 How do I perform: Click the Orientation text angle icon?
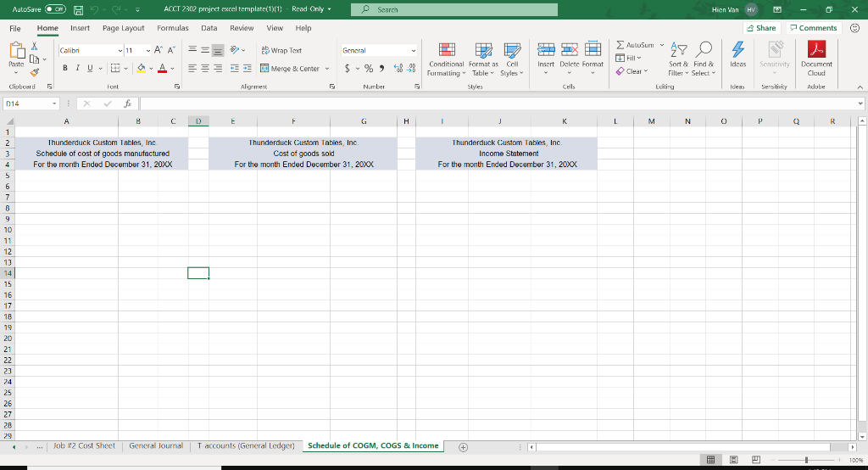235,50
